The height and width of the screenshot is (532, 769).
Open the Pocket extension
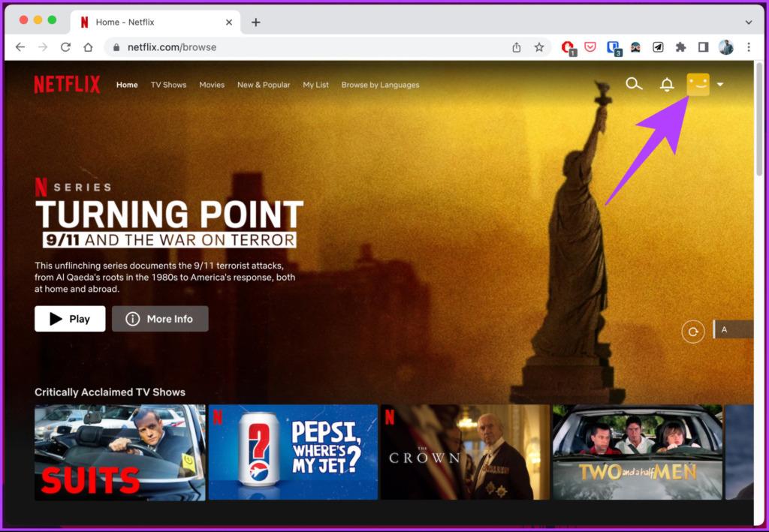590,47
